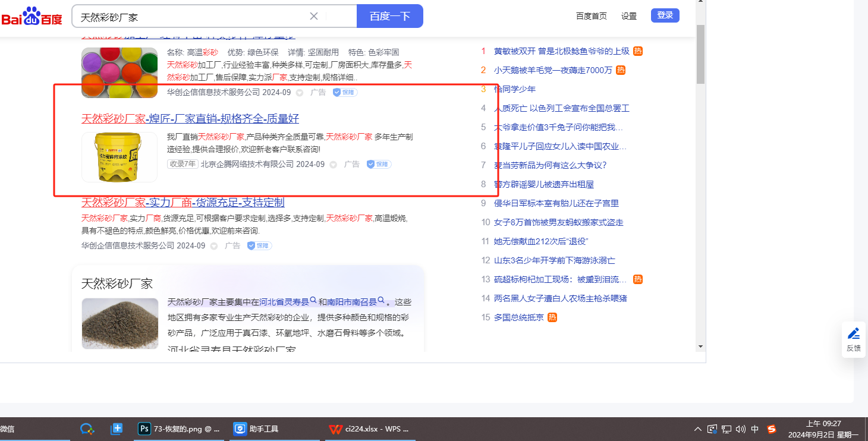Viewport: 868px width, 441px height.
Task: Clear the search box with the X
Action: (x=314, y=16)
